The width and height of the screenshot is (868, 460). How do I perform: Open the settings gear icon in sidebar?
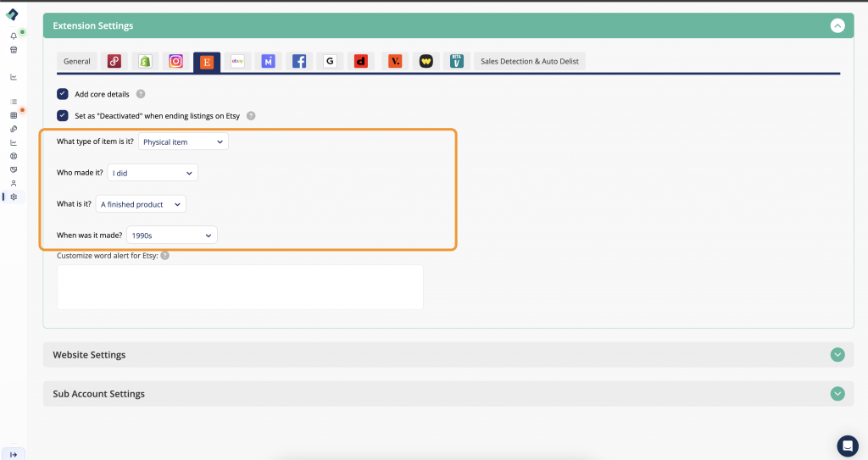pos(14,197)
